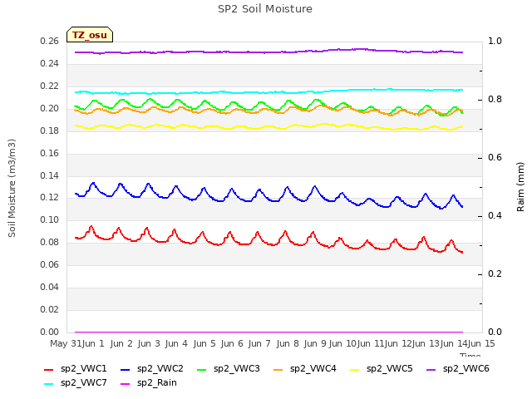Click the purple sp2_VWC6 legend swatch

[431, 369]
